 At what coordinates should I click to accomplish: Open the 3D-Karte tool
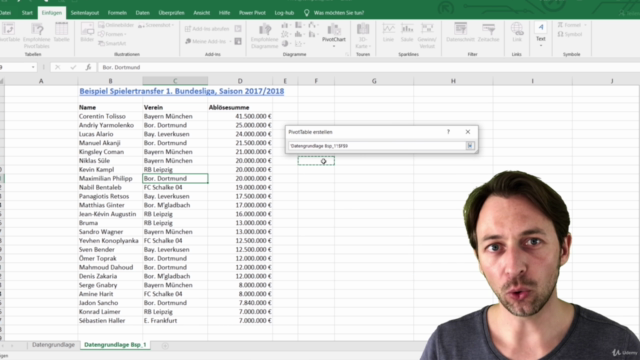tap(362, 36)
